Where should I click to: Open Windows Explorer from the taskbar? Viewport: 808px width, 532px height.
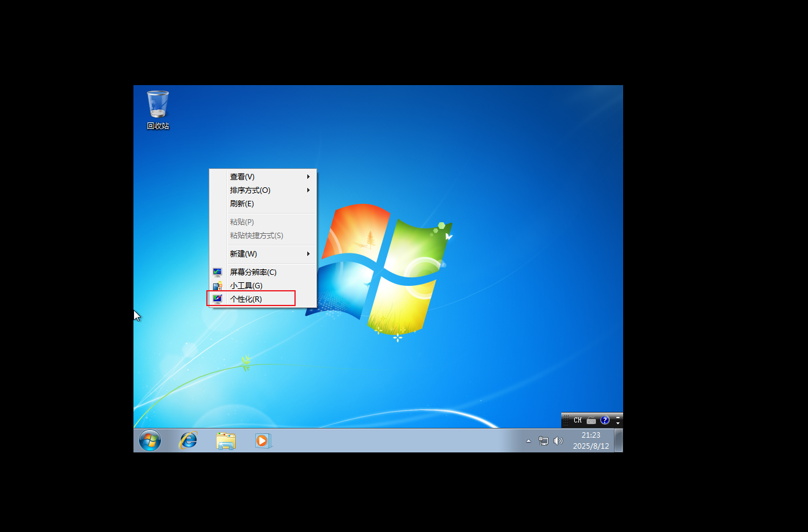(x=226, y=440)
